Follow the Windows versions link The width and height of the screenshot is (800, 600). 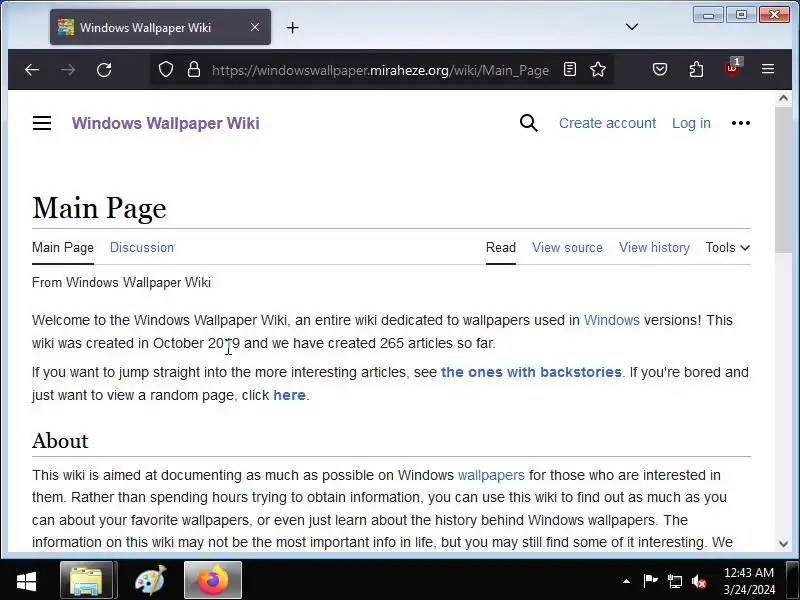pos(612,320)
